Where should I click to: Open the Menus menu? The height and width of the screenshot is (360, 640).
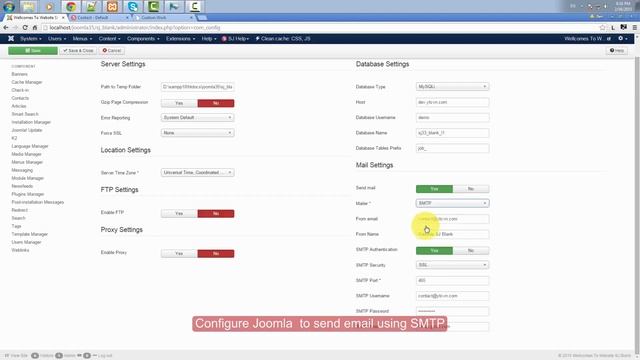(82, 38)
